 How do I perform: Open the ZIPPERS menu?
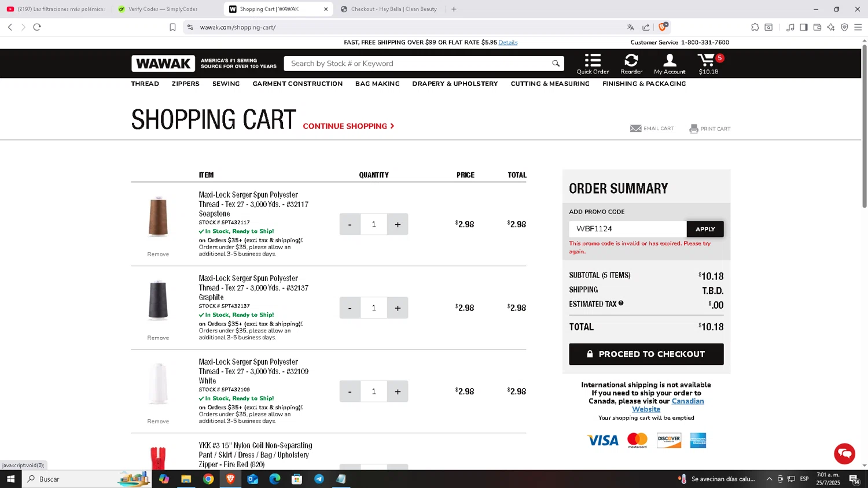tap(185, 84)
